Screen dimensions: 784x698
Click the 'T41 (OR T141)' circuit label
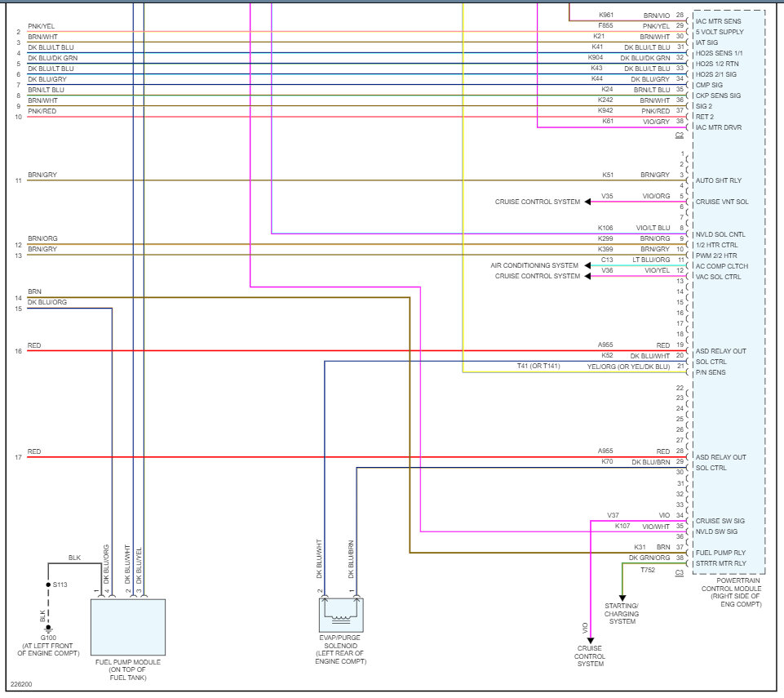click(538, 367)
